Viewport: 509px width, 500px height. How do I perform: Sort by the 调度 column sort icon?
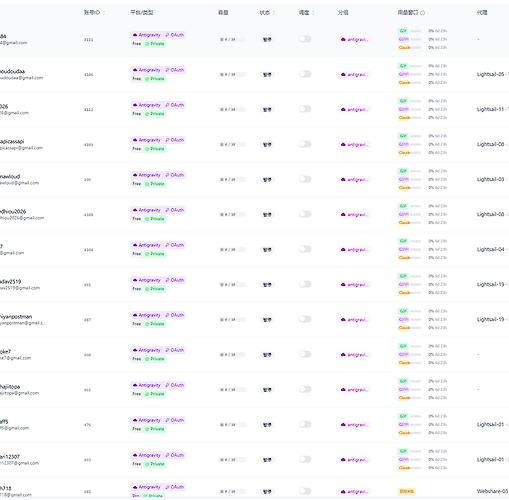313,13
